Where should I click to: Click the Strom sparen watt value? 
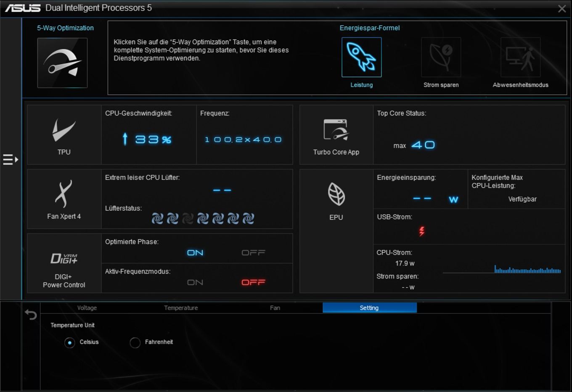(x=408, y=287)
